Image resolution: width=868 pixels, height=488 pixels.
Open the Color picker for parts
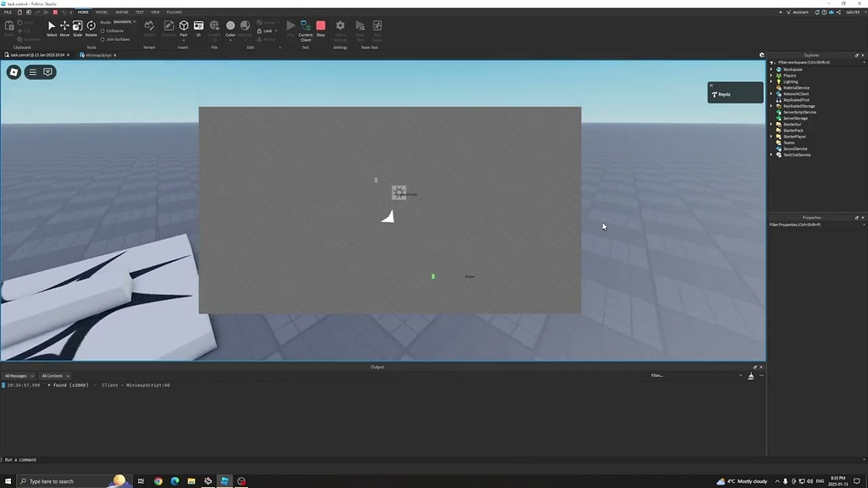coord(231,26)
